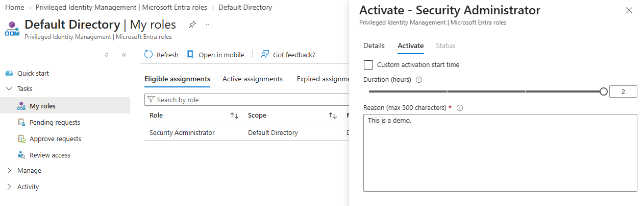Screen dimensions: 644x206
Task: Select the Activate tab
Action: 411,45
